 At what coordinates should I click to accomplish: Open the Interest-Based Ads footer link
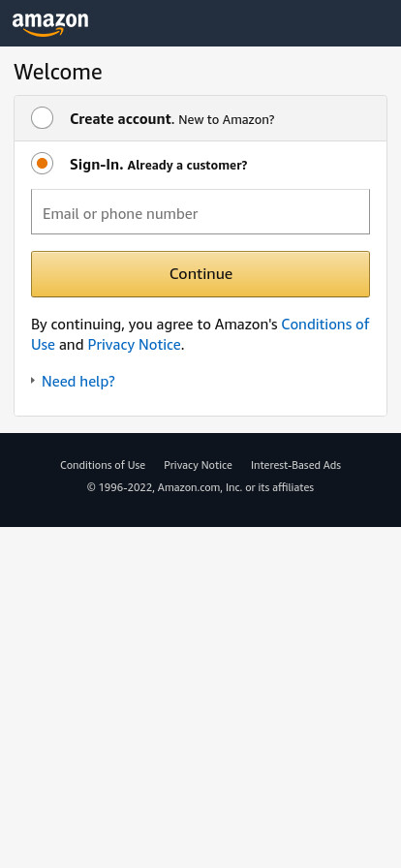click(295, 466)
